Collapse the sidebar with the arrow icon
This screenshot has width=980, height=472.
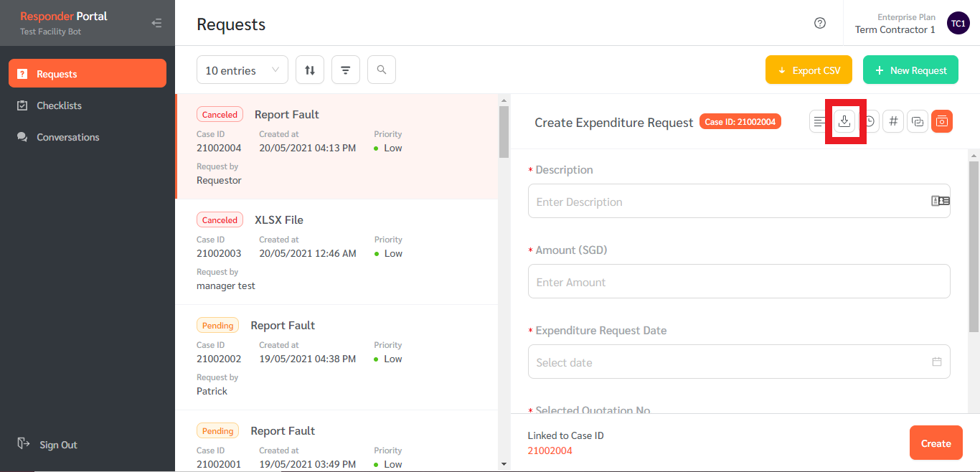[156, 23]
